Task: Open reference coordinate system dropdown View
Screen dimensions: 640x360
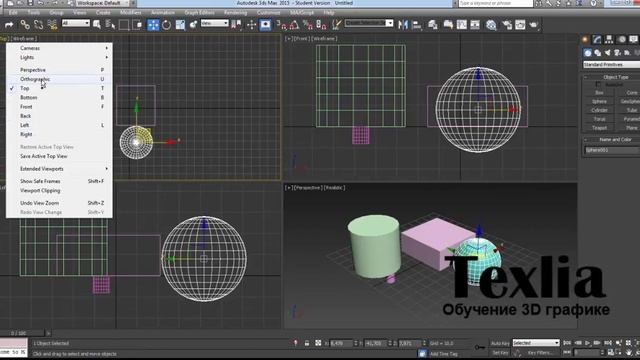Action: [x=214, y=24]
